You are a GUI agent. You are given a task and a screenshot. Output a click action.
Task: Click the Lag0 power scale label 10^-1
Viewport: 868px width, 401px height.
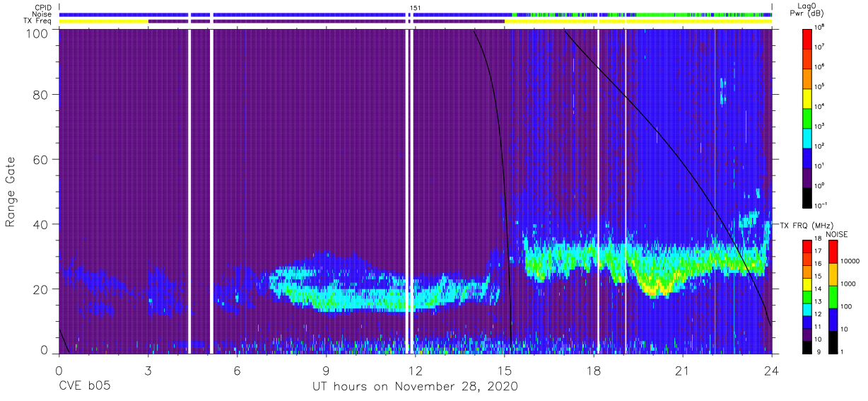click(821, 205)
